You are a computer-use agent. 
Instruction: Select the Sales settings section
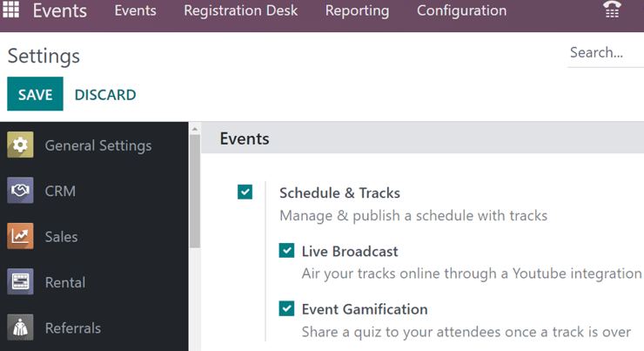tap(61, 237)
